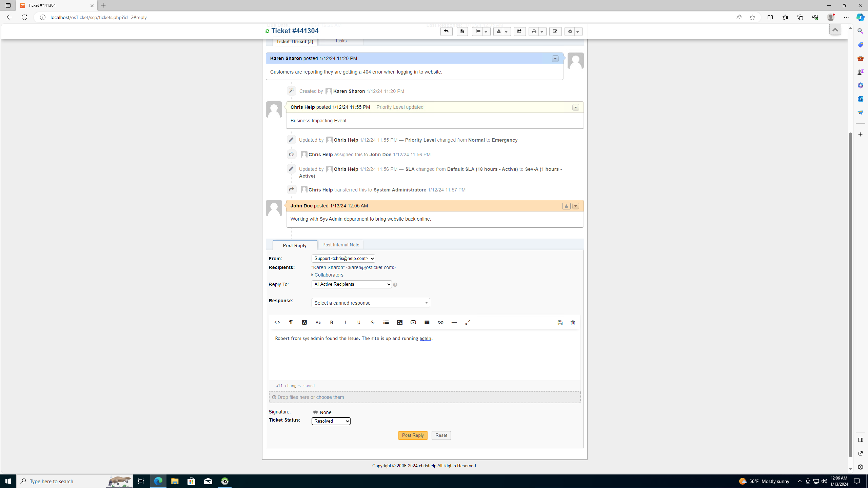Switch to the Post Internal Note tab

coord(340,244)
